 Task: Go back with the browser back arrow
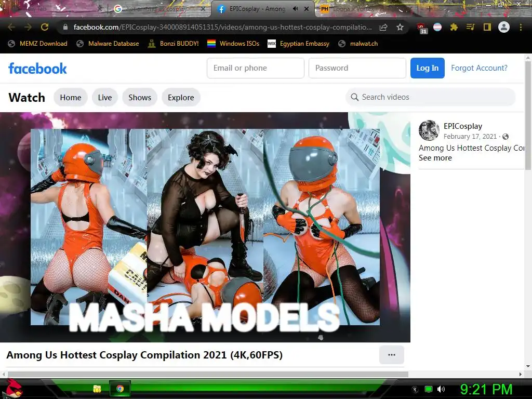11,27
